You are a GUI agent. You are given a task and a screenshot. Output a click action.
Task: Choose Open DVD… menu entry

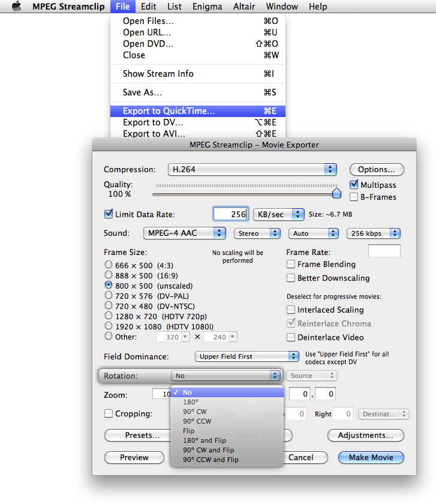click(197, 44)
